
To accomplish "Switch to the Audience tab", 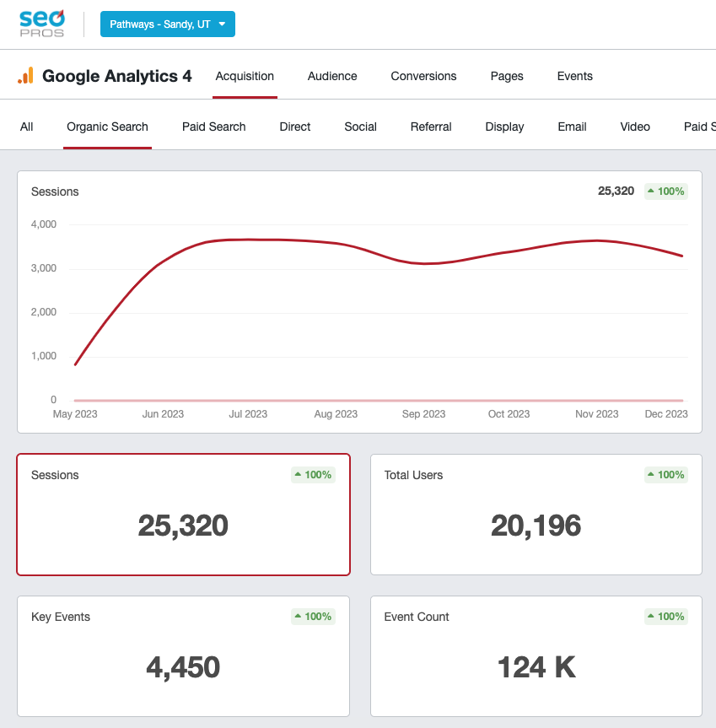I will pyautogui.click(x=332, y=76).
